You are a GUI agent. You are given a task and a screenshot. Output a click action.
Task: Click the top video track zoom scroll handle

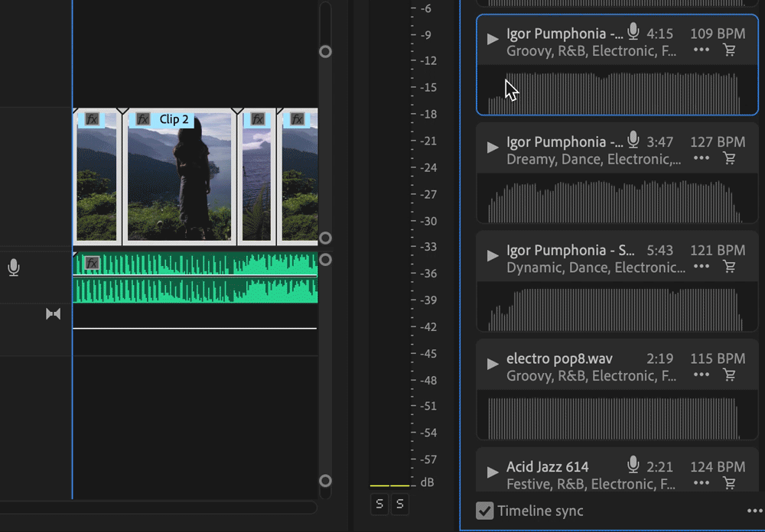(x=325, y=52)
